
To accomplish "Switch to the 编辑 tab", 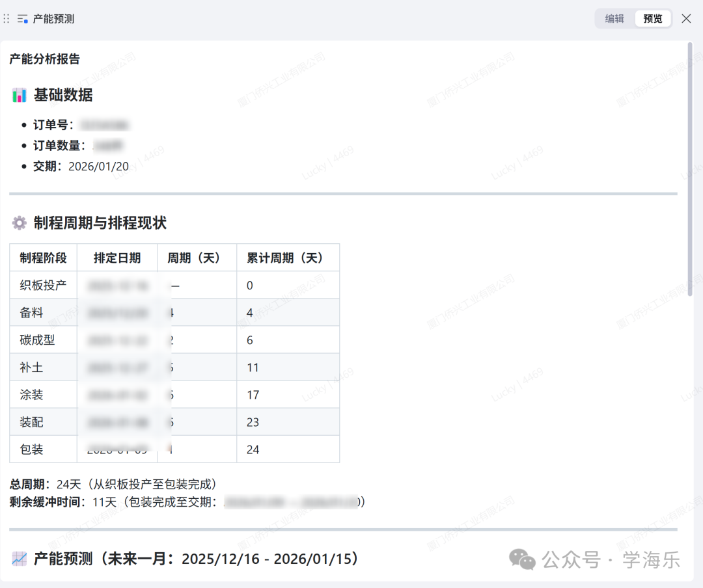I will pos(614,19).
